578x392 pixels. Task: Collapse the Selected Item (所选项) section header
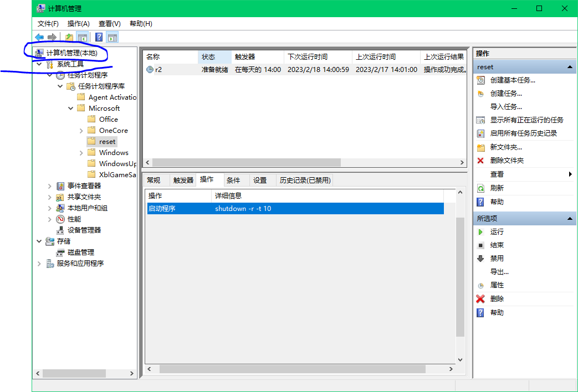click(x=570, y=219)
